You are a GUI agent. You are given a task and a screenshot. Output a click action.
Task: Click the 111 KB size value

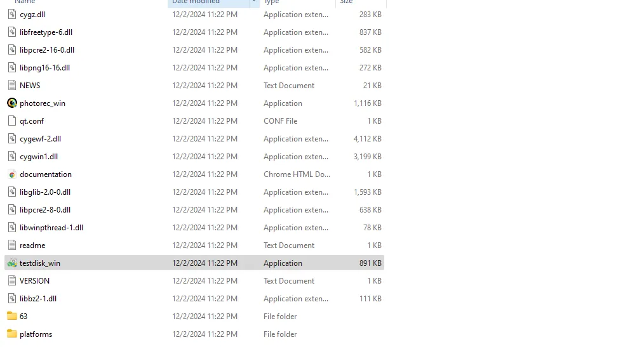point(370,299)
